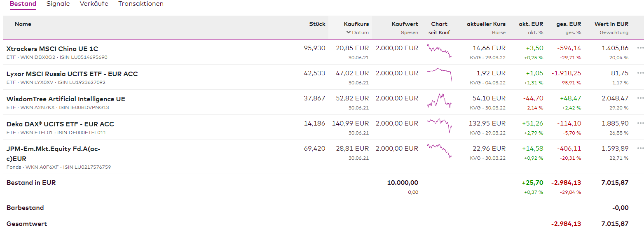Open three-dot menu for Deka DAX ETF
This screenshot has width=644, height=242.
640,123
